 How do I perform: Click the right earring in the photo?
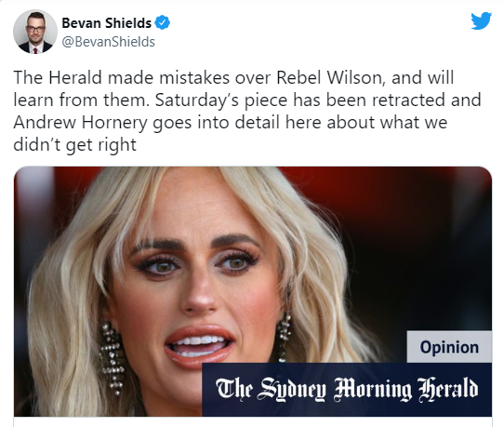284,338
